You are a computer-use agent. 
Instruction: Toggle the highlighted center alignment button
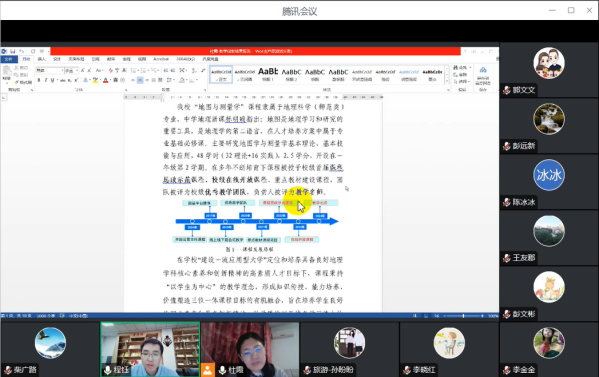pos(140,80)
